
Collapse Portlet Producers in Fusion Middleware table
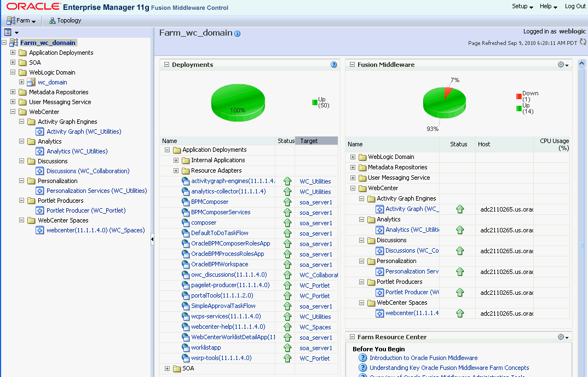tap(361, 282)
